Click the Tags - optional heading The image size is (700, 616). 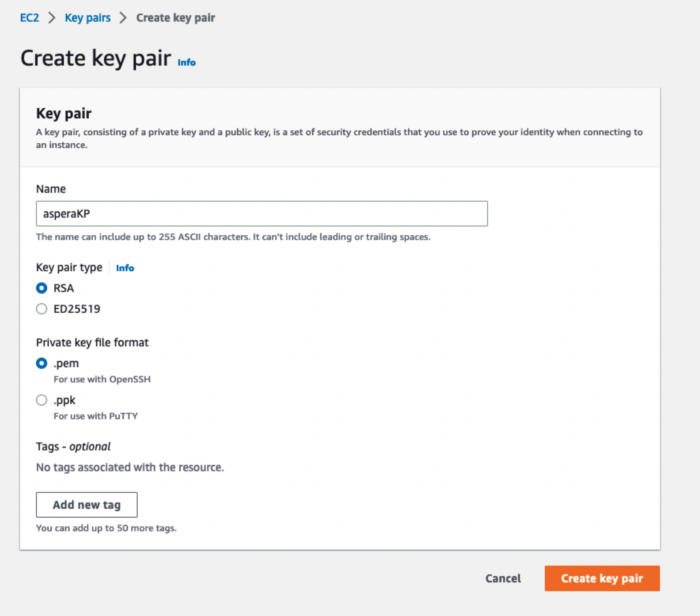[73, 446]
